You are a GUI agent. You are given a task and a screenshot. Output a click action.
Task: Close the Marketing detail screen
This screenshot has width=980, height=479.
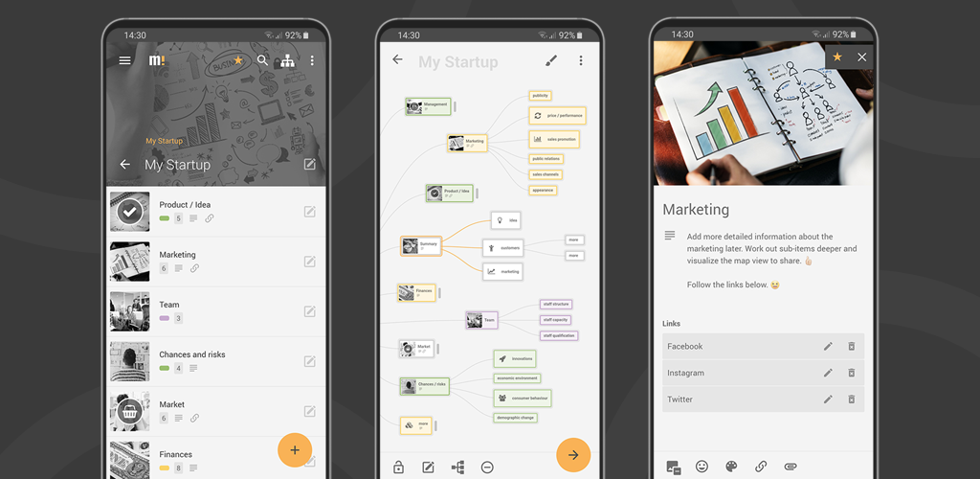point(862,57)
